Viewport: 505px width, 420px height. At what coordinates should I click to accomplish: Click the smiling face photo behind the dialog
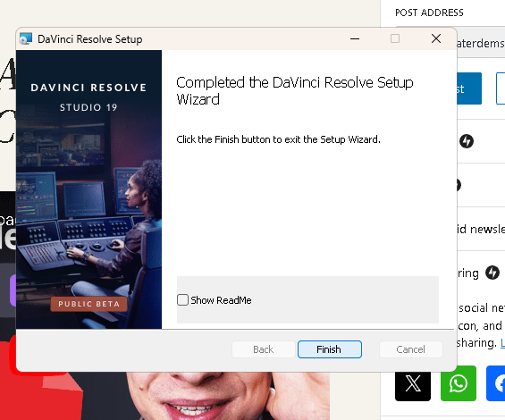tap(227, 396)
